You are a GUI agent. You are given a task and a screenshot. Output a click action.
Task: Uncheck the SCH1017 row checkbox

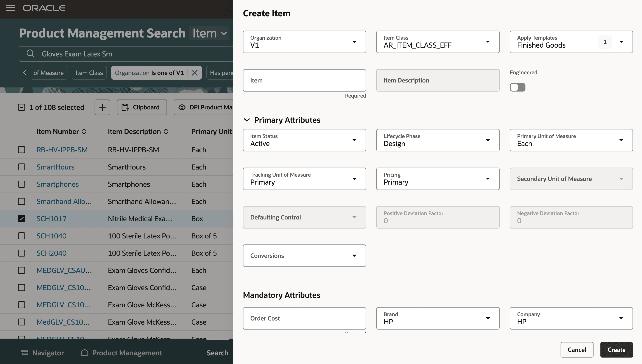click(22, 218)
